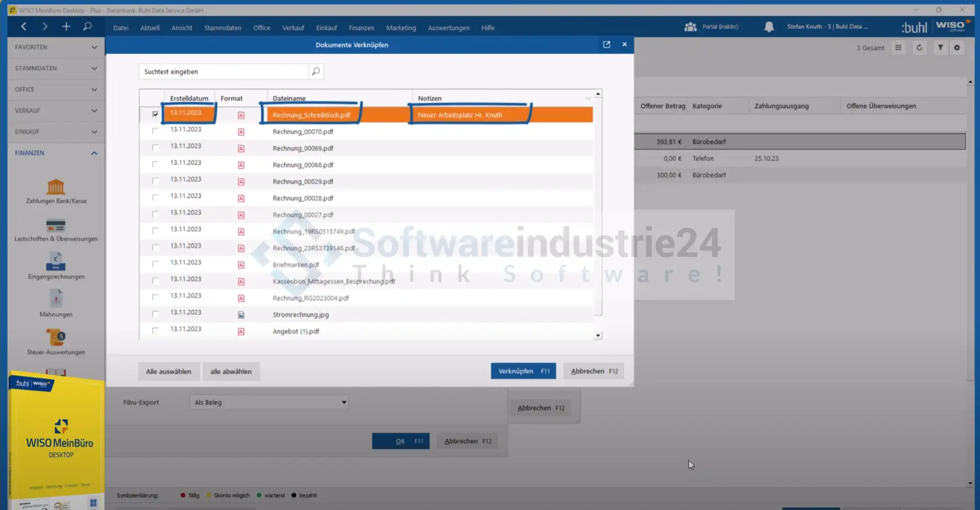The height and width of the screenshot is (510, 980).
Task: Open Lastschriften & Überweisungen icon
Action: pos(56,226)
